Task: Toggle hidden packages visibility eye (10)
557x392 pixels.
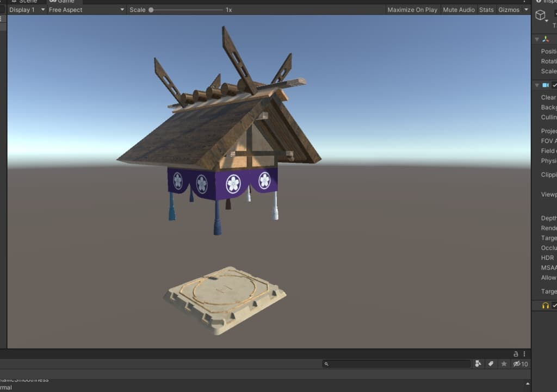Action: point(521,364)
